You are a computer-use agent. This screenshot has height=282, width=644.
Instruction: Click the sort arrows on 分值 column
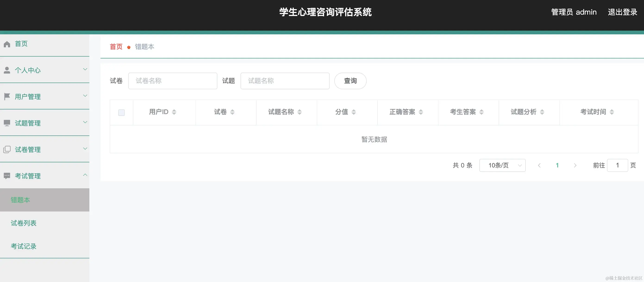coord(354,112)
